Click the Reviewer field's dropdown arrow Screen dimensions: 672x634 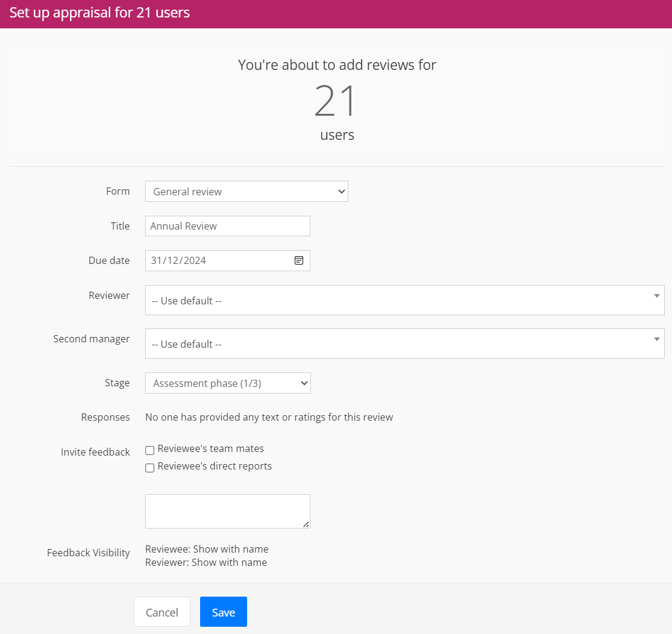click(x=656, y=296)
